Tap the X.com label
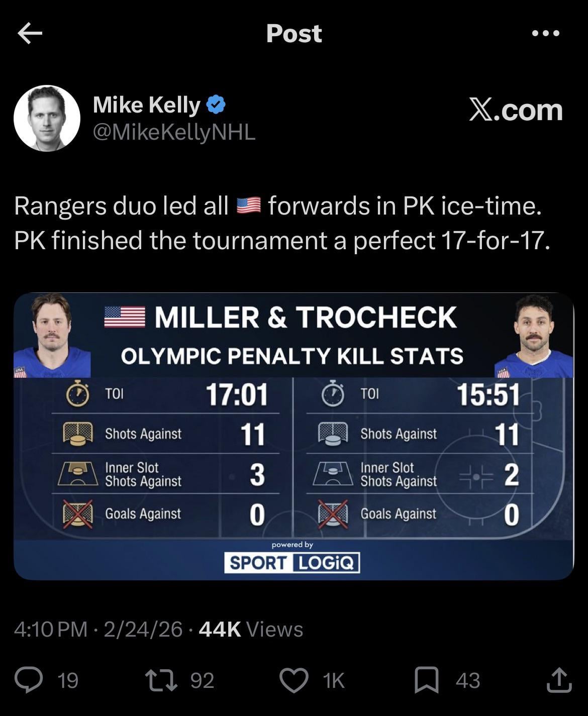Viewport: 588px width, 716px height. click(516, 110)
